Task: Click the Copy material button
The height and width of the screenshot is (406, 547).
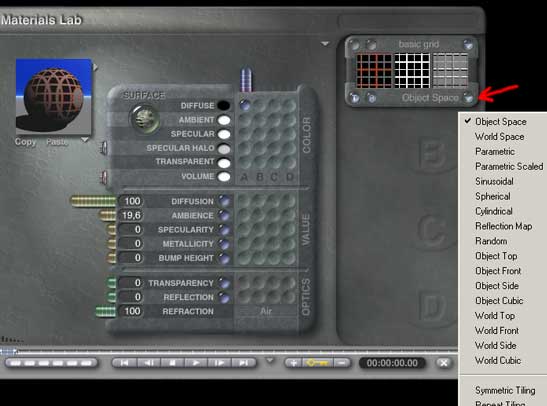Action: pyautogui.click(x=25, y=142)
